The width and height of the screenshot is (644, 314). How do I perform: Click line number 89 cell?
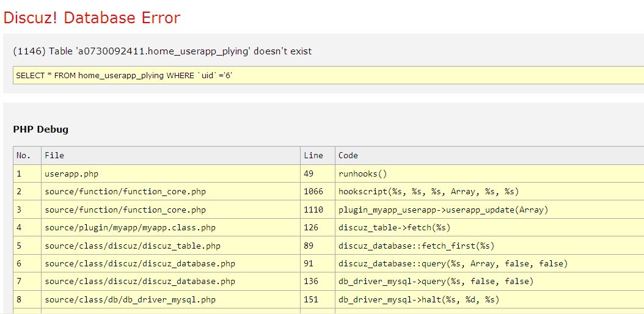318,246
